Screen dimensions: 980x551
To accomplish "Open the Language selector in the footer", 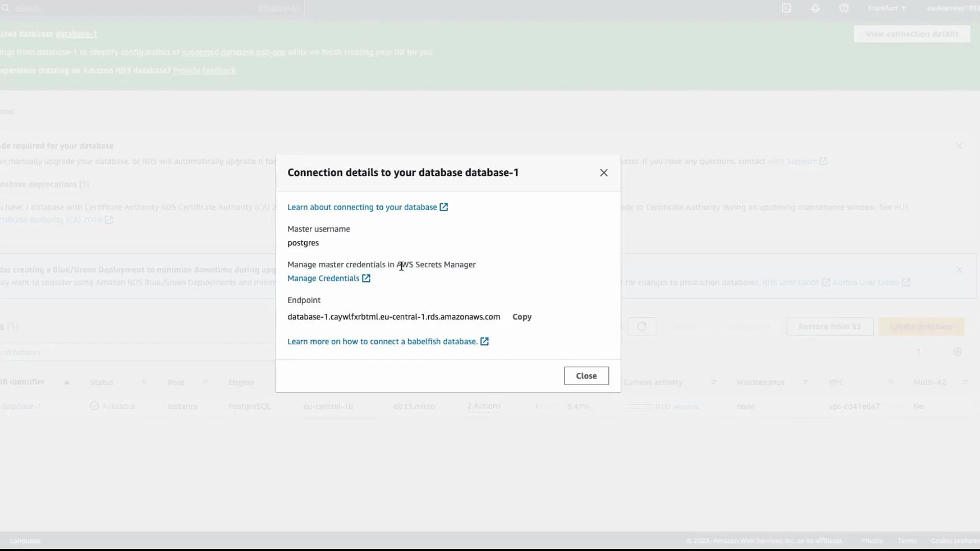I will coord(24,540).
